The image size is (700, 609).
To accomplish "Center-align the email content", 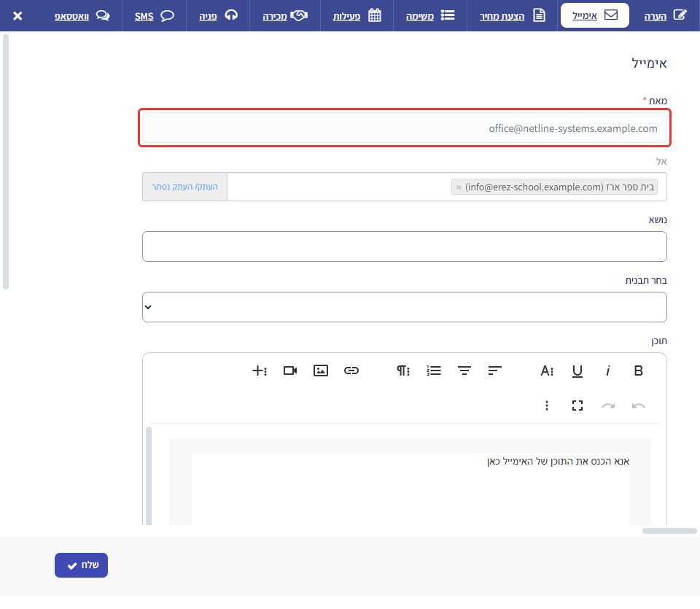I will [x=464, y=371].
